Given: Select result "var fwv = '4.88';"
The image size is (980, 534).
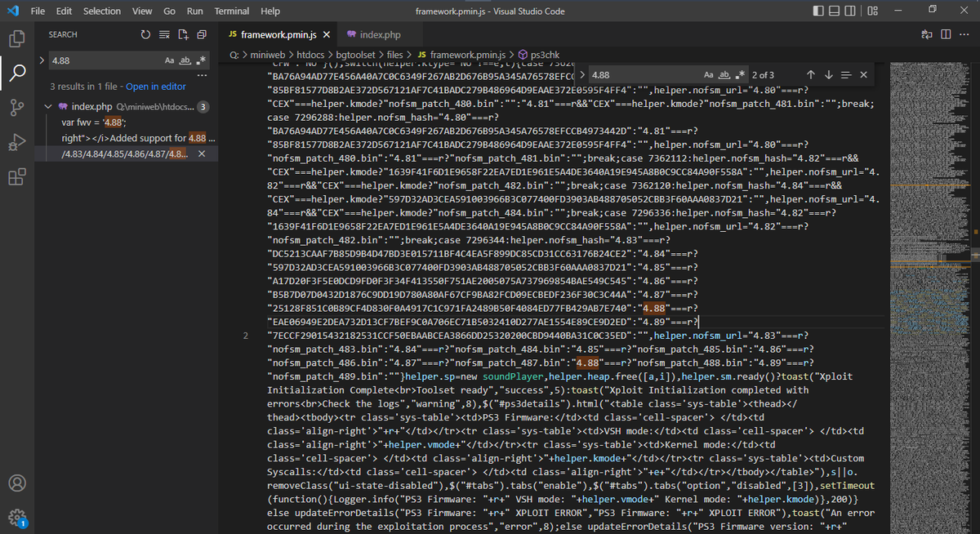Looking at the screenshot, I should [x=93, y=122].
